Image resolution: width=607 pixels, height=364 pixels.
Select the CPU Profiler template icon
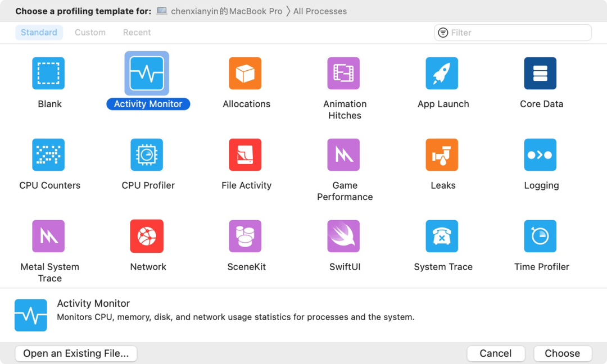[147, 154]
